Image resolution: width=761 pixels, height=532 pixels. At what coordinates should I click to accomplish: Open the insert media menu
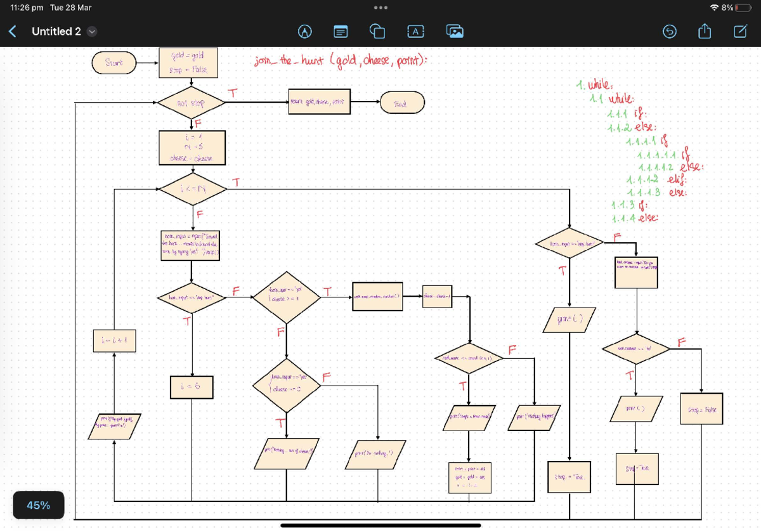[455, 31]
